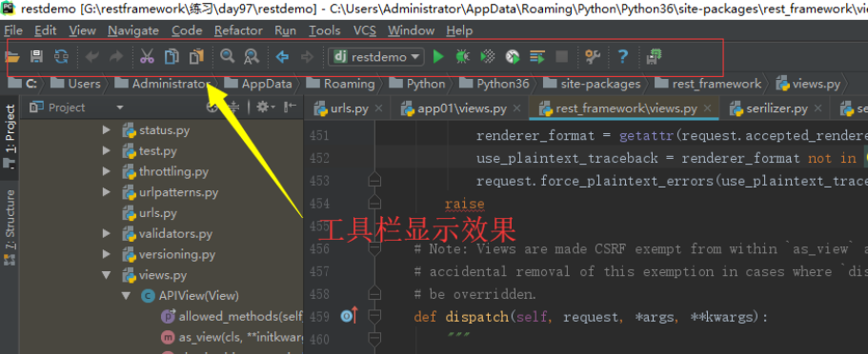Open the Refactor menu
868x354 pixels.
tap(238, 30)
